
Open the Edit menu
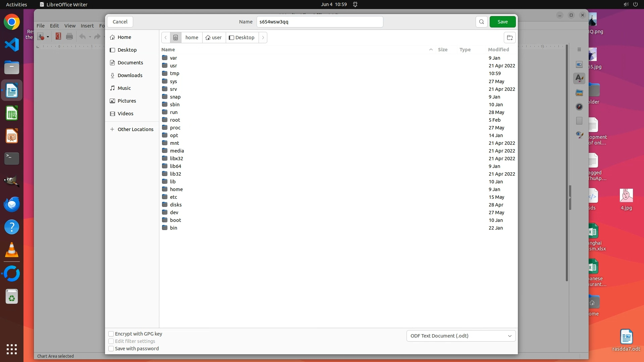(x=54, y=25)
